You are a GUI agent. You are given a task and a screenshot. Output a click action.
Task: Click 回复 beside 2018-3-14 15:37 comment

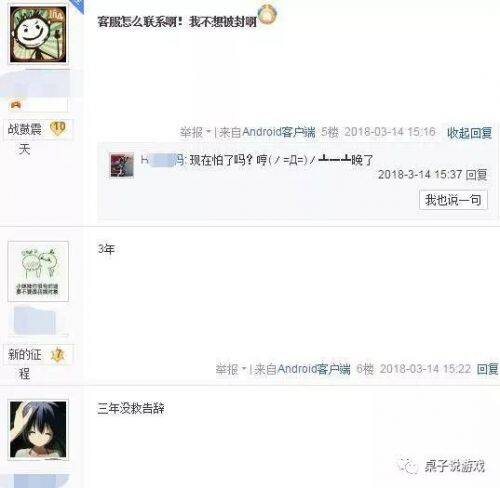click(476, 175)
